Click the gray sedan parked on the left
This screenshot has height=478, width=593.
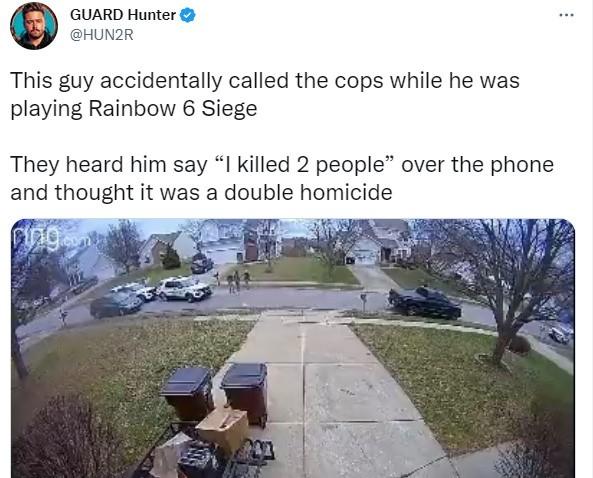tap(116, 305)
